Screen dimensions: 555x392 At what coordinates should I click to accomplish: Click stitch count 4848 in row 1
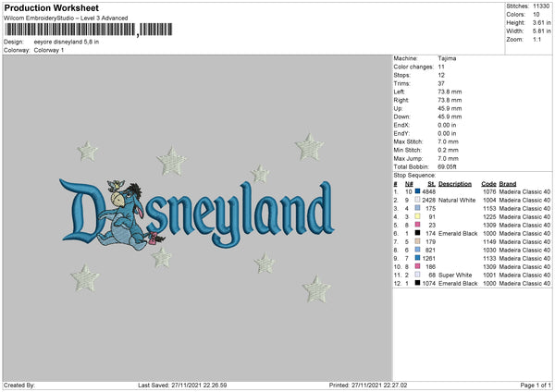[428, 191]
